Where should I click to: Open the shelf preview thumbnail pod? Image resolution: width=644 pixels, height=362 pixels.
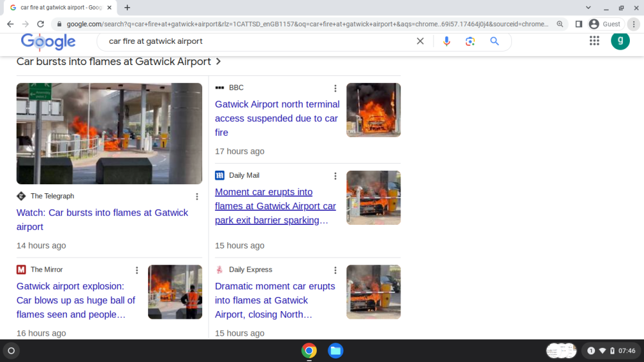562,350
